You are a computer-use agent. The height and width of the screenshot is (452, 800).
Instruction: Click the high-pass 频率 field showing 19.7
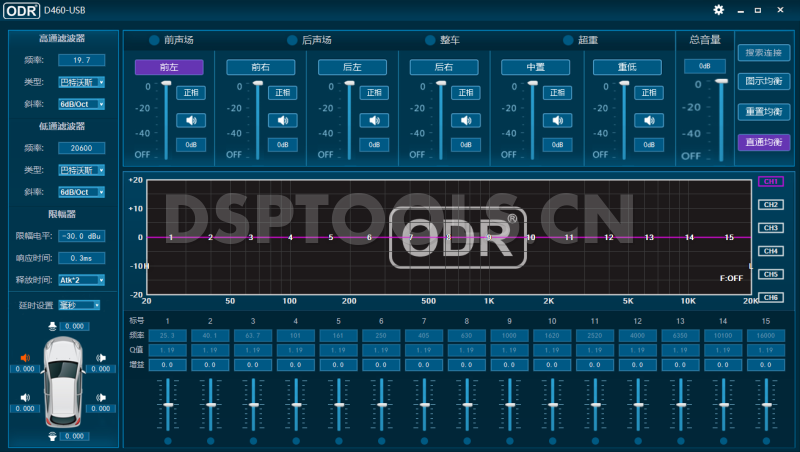(x=82, y=60)
